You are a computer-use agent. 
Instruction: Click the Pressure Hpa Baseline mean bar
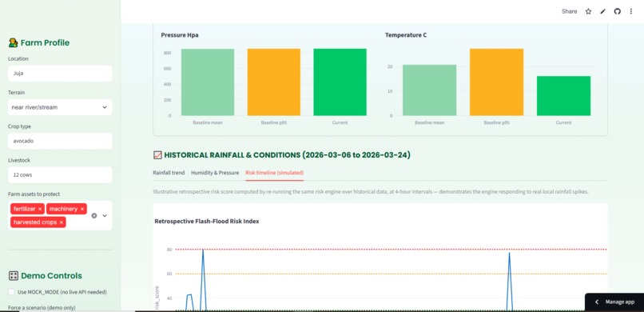pyautogui.click(x=208, y=82)
